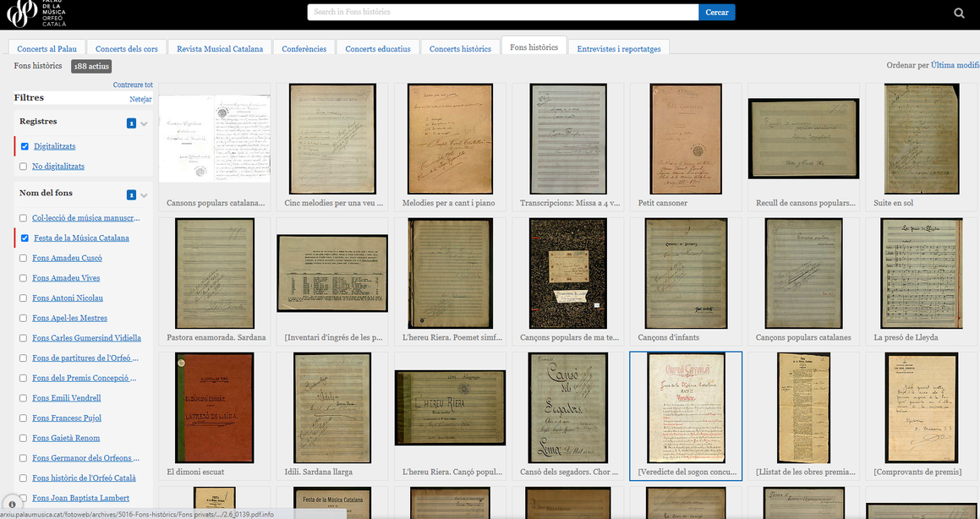Open Llistat de les obres premiades thumbnail
The width and height of the screenshot is (980, 519).
[x=804, y=407]
